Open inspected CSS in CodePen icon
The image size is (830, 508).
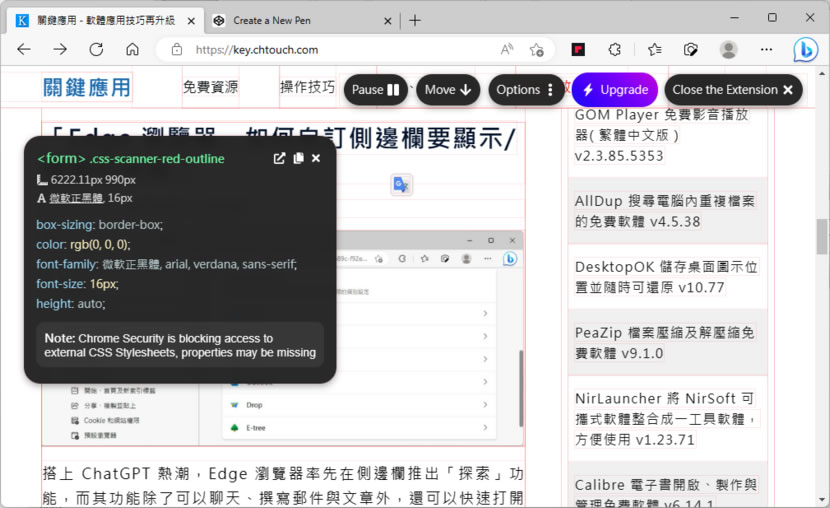[279, 158]
